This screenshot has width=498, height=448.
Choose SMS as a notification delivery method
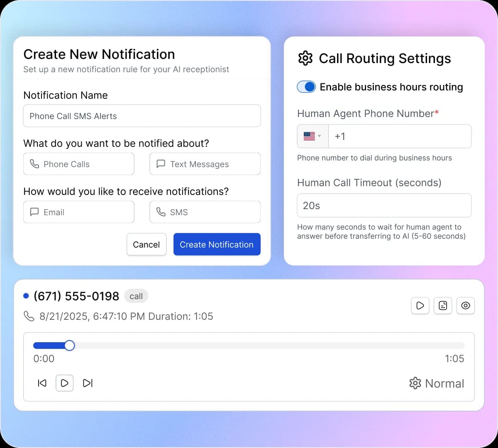click(205, 212)
